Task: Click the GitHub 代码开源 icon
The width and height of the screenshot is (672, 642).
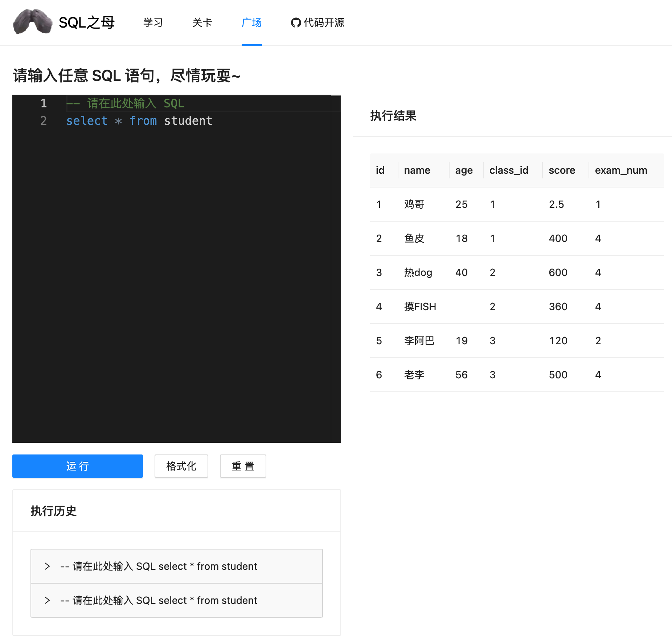Action: 296,22
